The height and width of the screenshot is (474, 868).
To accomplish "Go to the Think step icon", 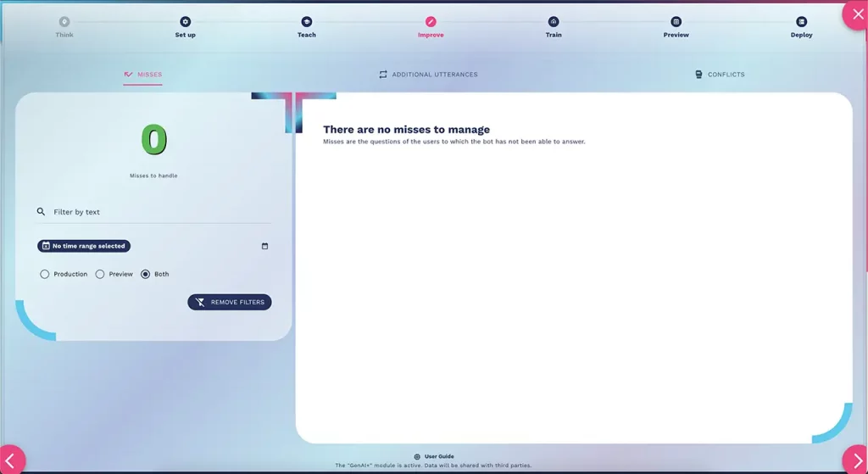I will tap(64, 21).
